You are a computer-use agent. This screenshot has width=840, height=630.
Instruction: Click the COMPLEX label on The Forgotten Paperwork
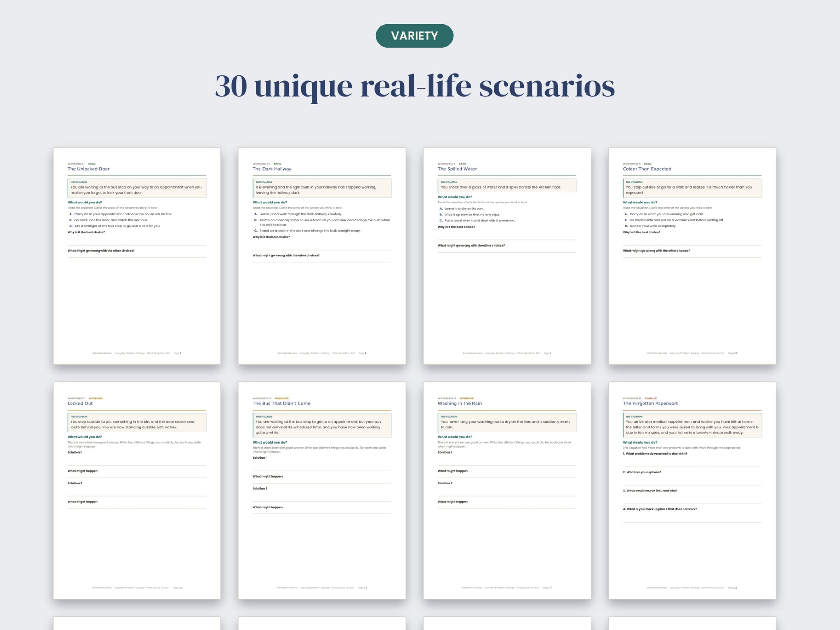pyautogui.click(x=651, y=398)
